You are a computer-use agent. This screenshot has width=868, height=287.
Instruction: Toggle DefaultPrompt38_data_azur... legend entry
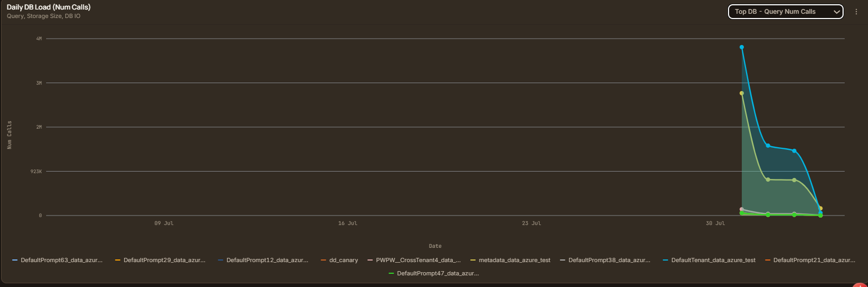point(605,260)
